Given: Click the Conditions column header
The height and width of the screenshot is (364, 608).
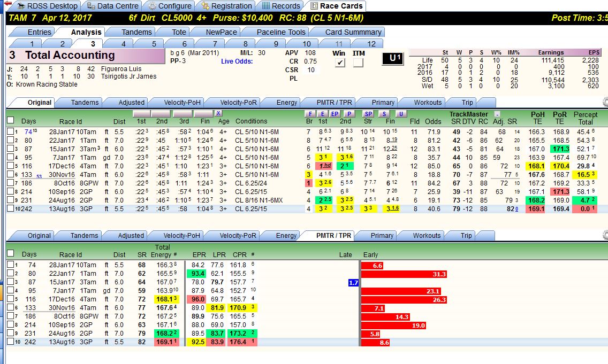Looking at the screenshot, I should coord(251,121).
